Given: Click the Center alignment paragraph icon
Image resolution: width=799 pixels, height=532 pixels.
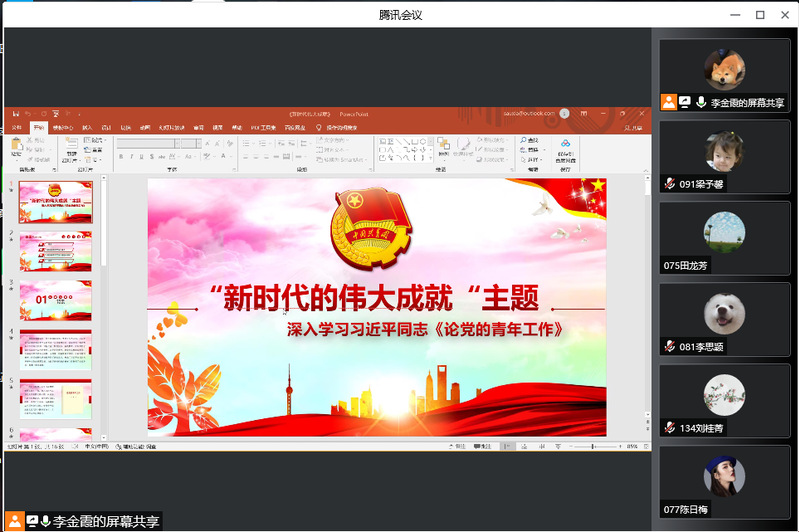Looking at the screenshot, I should (256, 156).
